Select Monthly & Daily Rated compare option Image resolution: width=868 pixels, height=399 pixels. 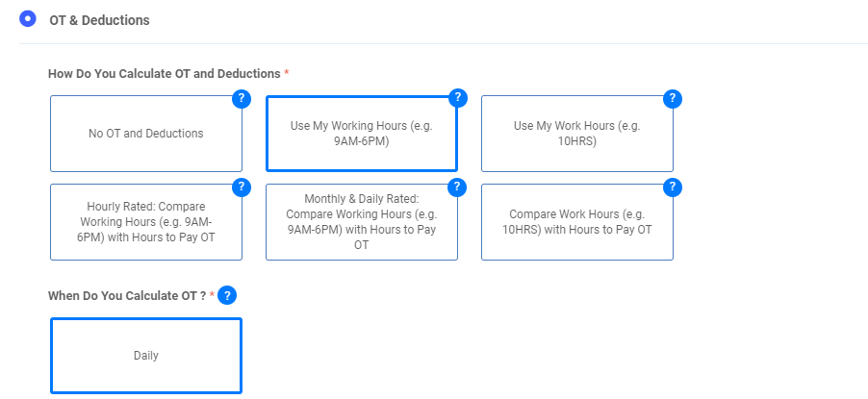coord(361,222)
